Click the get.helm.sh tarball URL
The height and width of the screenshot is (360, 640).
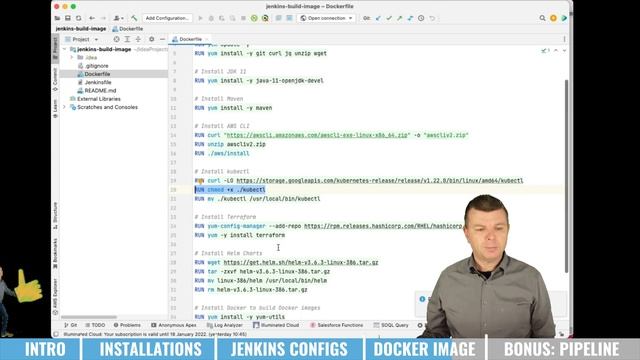click(x=301, y=262)
